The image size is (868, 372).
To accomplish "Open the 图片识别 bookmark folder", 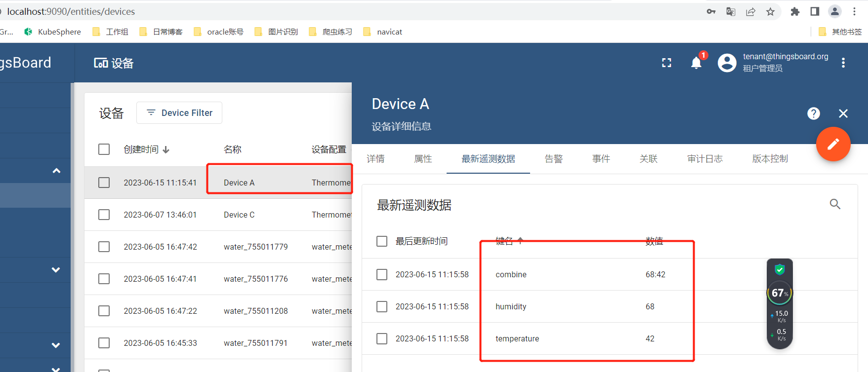I will [276, 32].
